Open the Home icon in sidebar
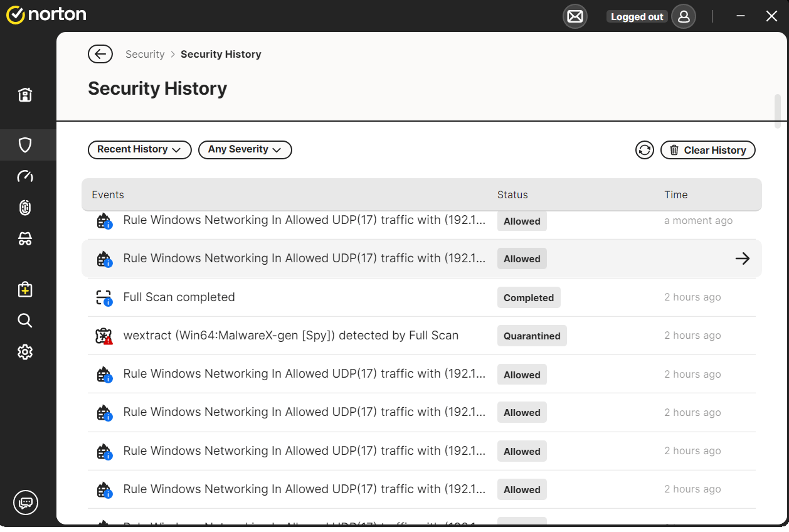The width and height of the screenshot is (789, 532). [x=25, y=95]
